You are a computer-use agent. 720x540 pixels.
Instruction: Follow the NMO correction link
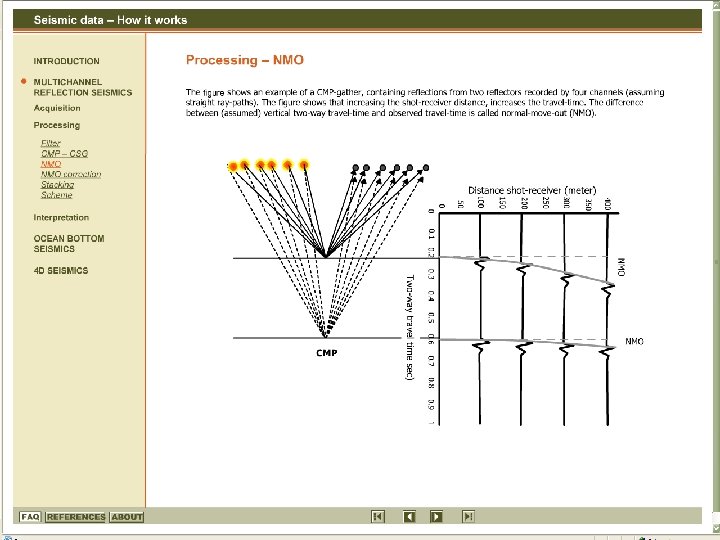[x=71, y=174]
